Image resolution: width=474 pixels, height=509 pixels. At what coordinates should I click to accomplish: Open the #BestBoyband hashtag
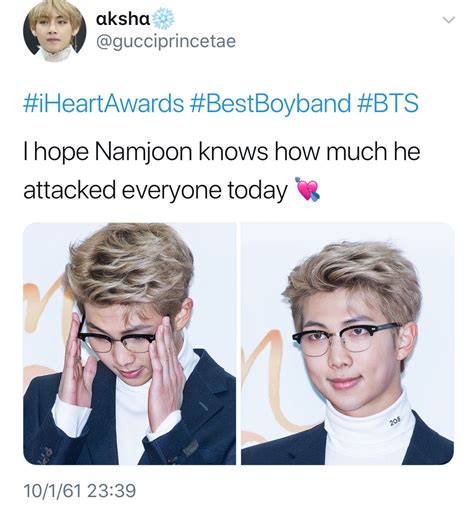coord(270,103)
